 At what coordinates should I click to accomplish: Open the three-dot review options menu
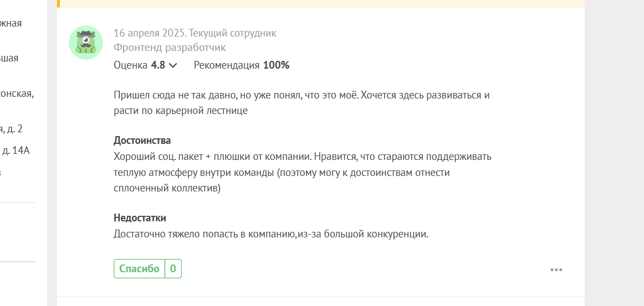[556, 270]
